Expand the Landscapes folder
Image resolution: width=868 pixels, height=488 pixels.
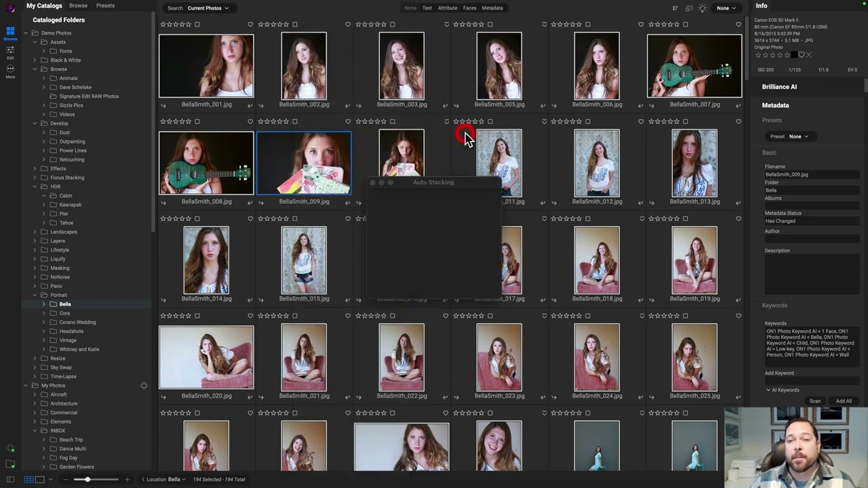35,232
